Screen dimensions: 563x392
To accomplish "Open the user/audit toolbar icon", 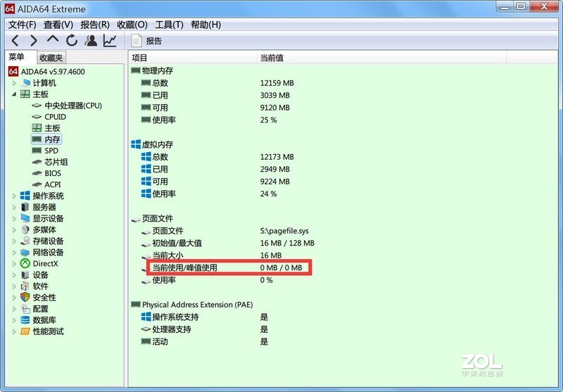I will pos(91,40).
